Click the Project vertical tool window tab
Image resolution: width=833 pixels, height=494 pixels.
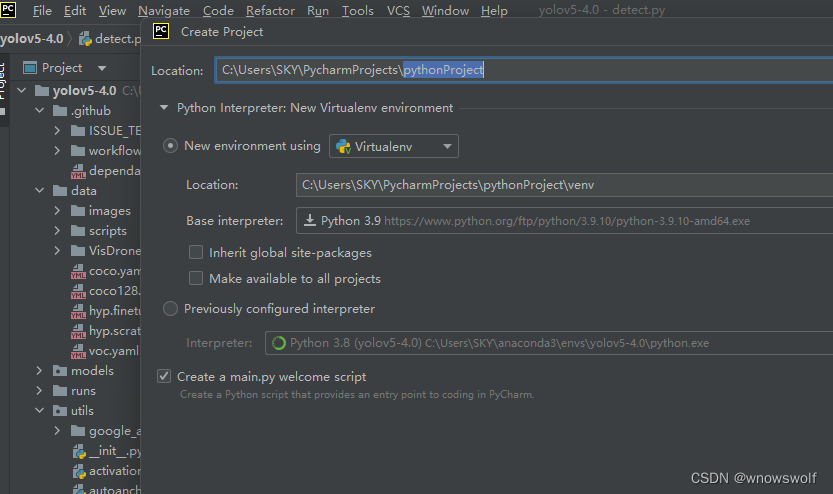[3, 88]
